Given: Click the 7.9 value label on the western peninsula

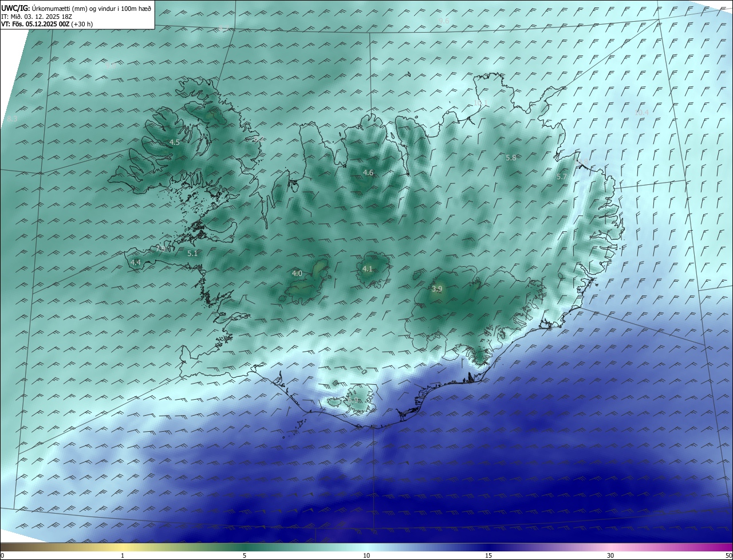Looking at the screenshot, I should pos(161,249).
